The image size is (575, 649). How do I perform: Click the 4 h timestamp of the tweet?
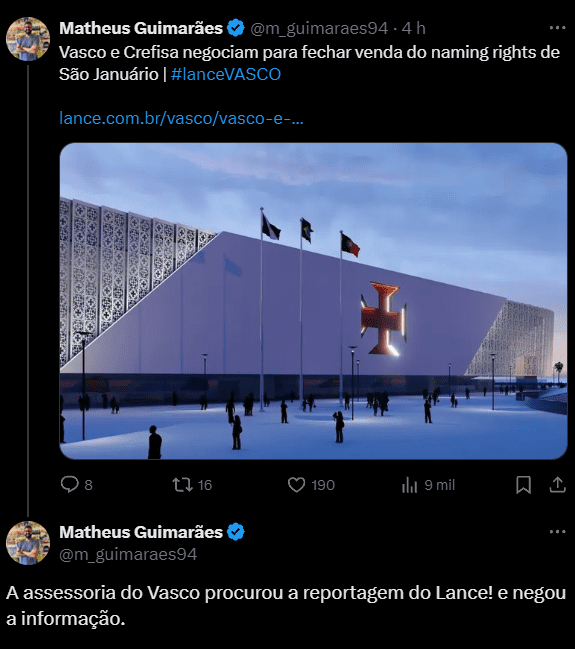[x=414, y=29]
